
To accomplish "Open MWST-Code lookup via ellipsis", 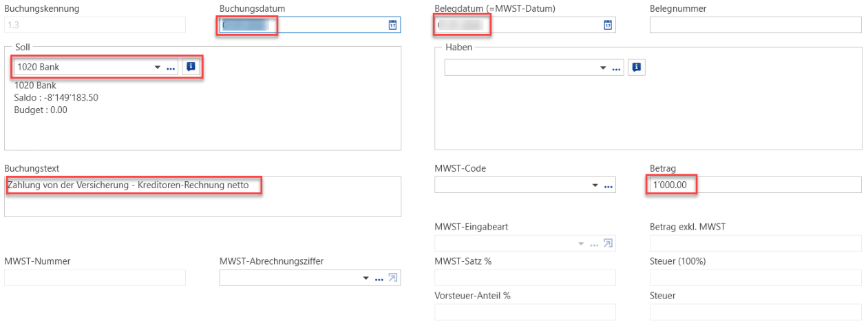I will 608,186.
